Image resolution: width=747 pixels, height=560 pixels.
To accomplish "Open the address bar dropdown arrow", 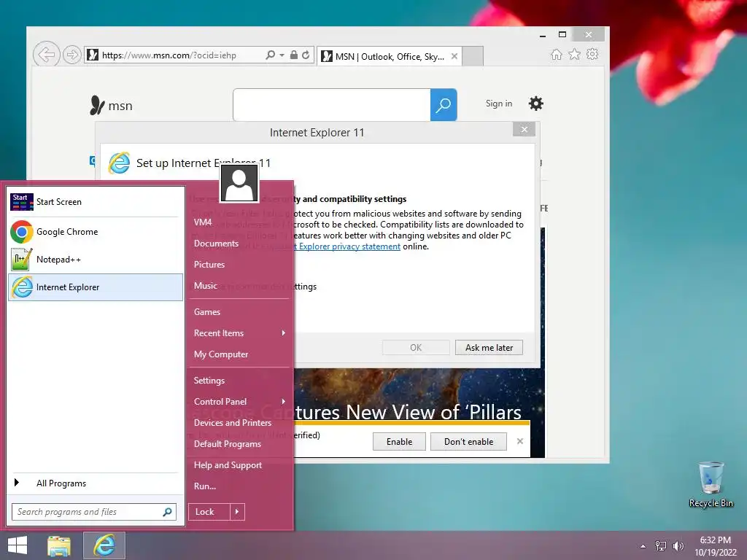I will (x=282, y=55).
